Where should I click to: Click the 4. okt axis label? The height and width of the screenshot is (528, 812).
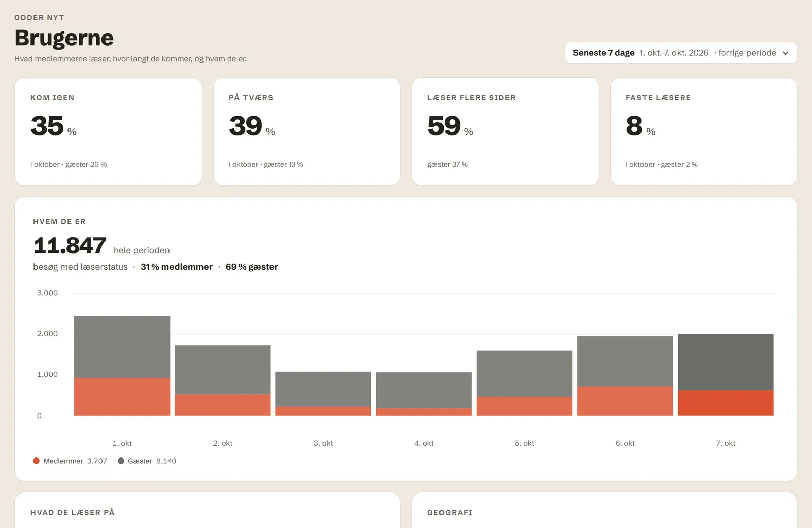pyautogui.click(x=424, y=443)
